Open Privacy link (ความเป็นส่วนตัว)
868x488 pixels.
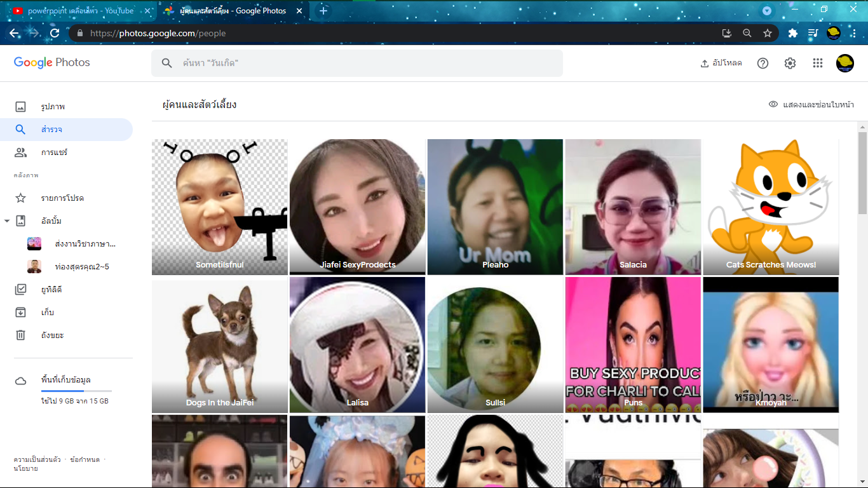(x=37, y=459)
